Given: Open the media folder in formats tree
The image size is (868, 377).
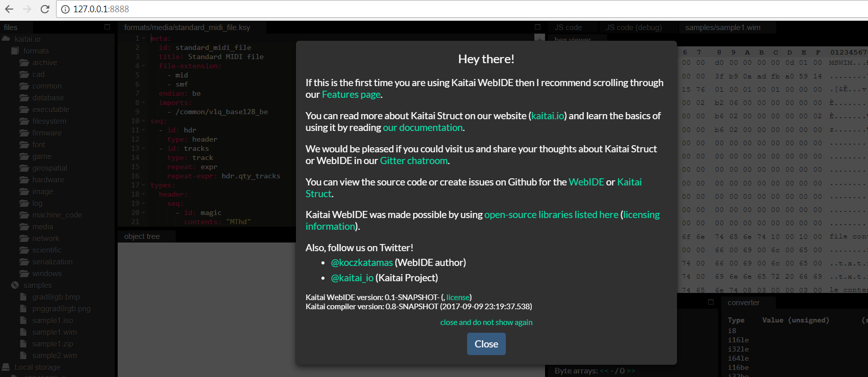Looking at the screenshot, I should (43, 227).
